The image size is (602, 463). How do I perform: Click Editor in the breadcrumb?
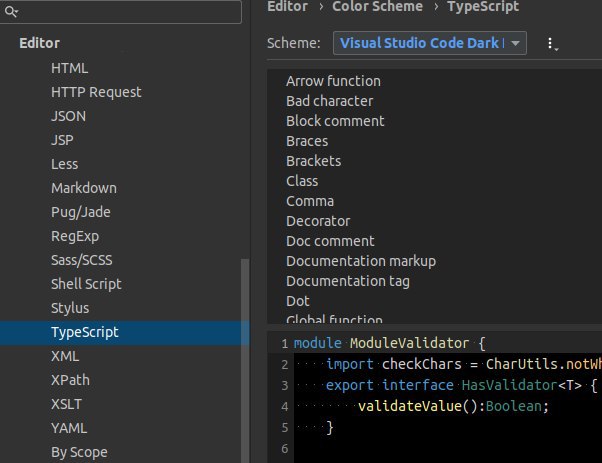click(x=288, y=7)
